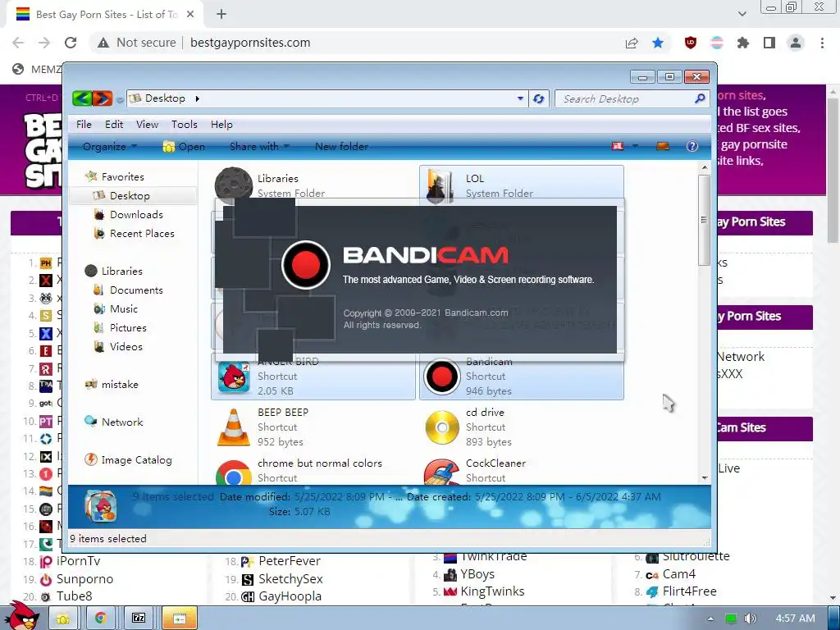Click the orange Forward arrow in Explorer
This screenshot has width=840, height=630.
(103, 98)
